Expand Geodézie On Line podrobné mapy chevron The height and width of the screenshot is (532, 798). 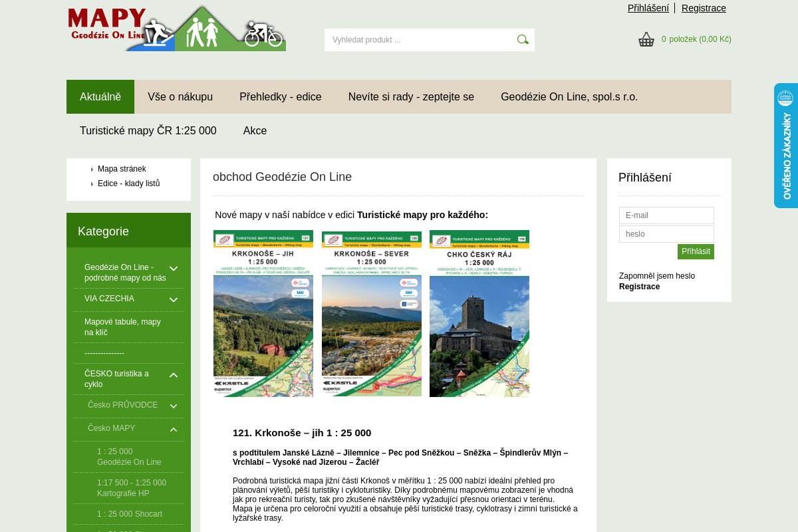[x=174, y=269]
